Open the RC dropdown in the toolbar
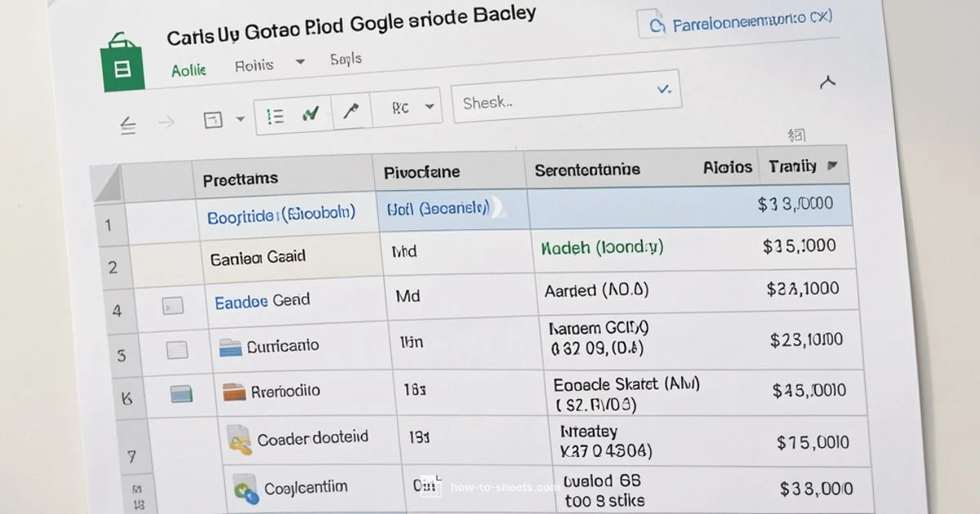Screen dimensions: 980x514 pos(412,108)
